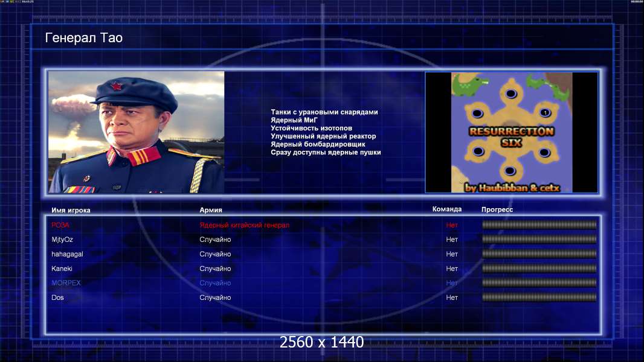Click the progress bar for hahagagal
Screen dimensions: 644x362
539,254
